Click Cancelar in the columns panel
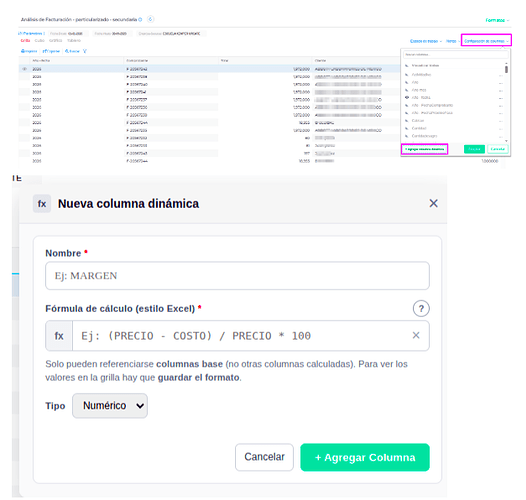This screenshot has height=500, width=526. click(497, 149)
